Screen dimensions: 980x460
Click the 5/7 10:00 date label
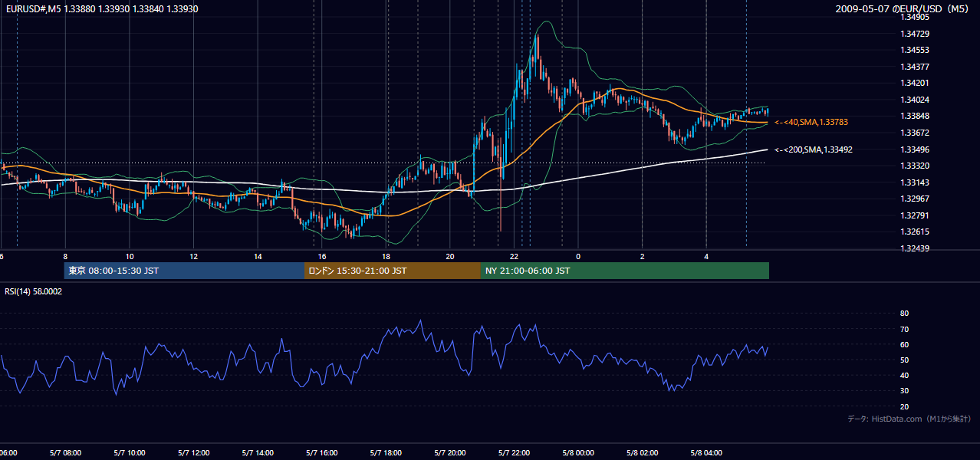(130, 453)
